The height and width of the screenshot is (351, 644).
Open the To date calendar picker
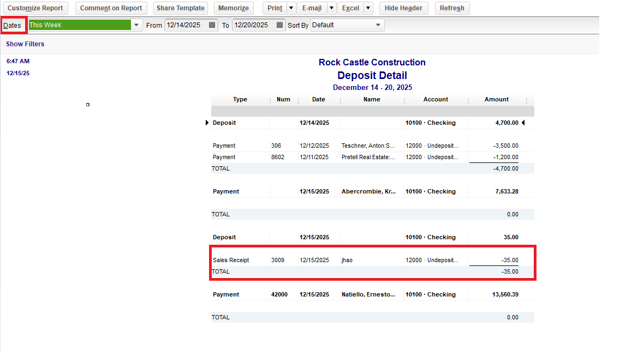(279, 25)
